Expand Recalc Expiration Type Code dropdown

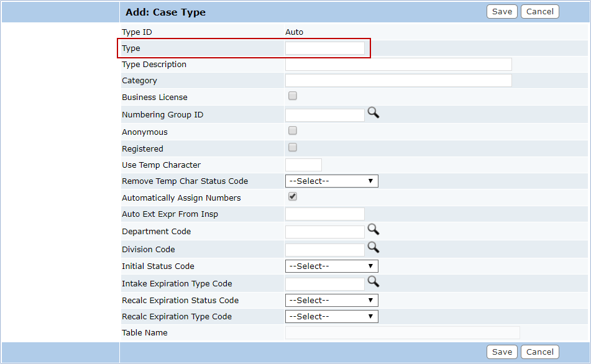[331, 317]
